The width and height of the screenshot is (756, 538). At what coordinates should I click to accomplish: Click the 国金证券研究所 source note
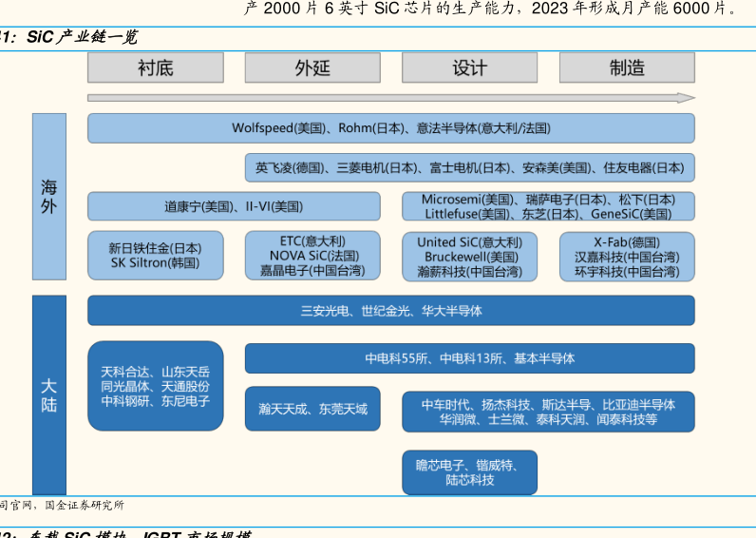pos(85,505)
